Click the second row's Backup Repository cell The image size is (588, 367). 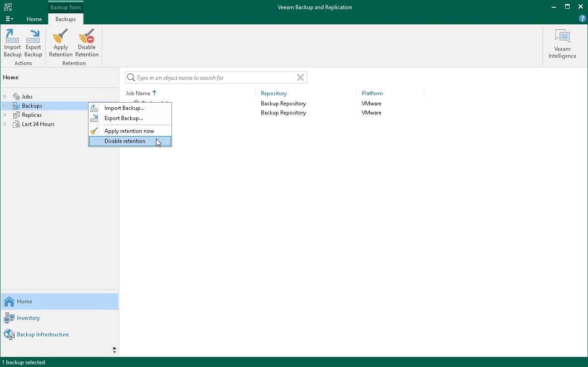283,113
